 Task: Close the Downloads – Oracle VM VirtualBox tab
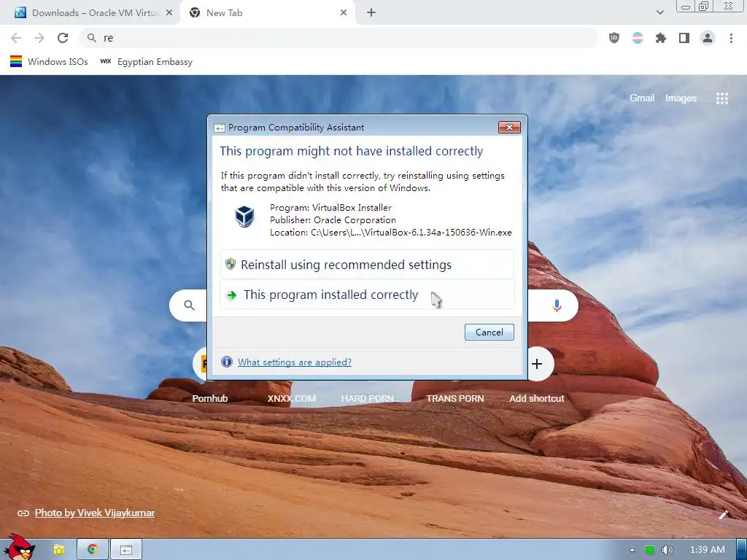[169, 13]
